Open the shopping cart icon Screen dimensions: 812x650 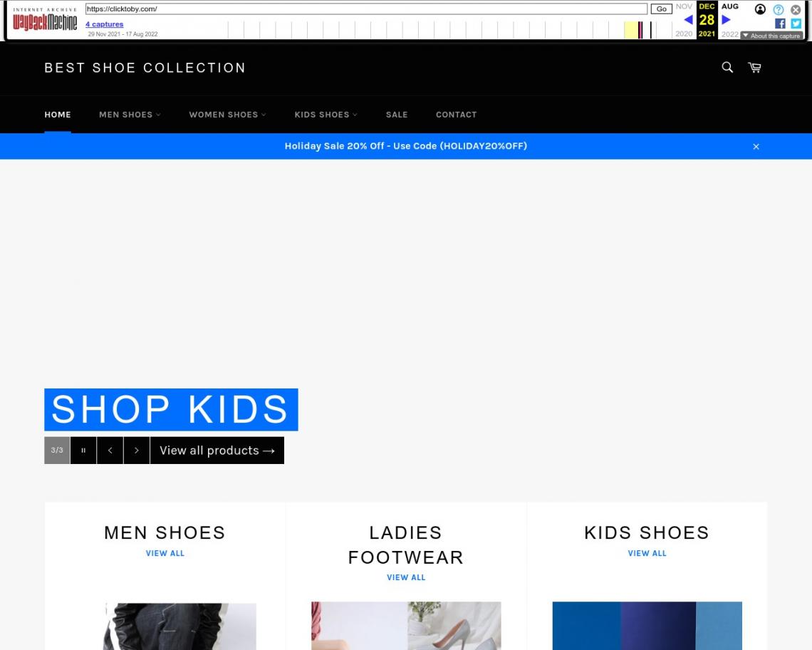point(754,68)
